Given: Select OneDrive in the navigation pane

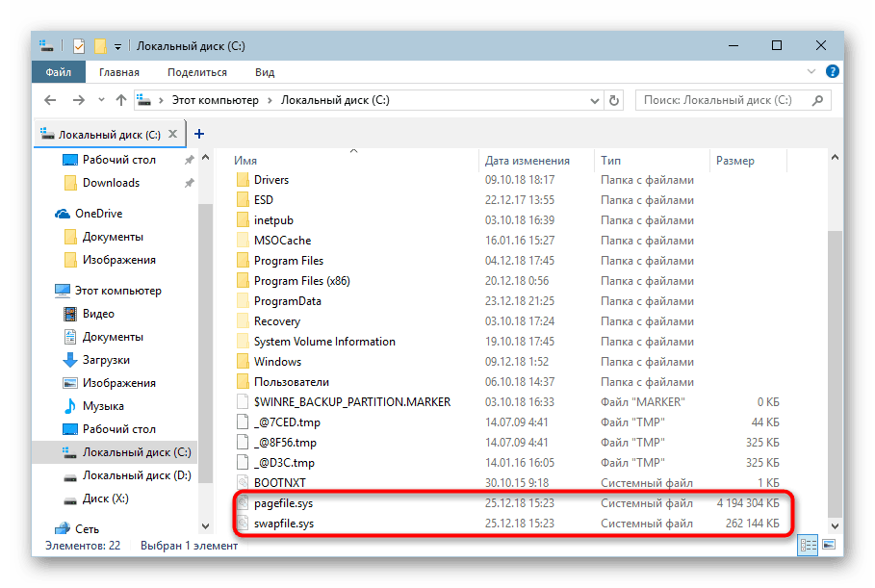Looking at the screenshot, I should [98, 214].
